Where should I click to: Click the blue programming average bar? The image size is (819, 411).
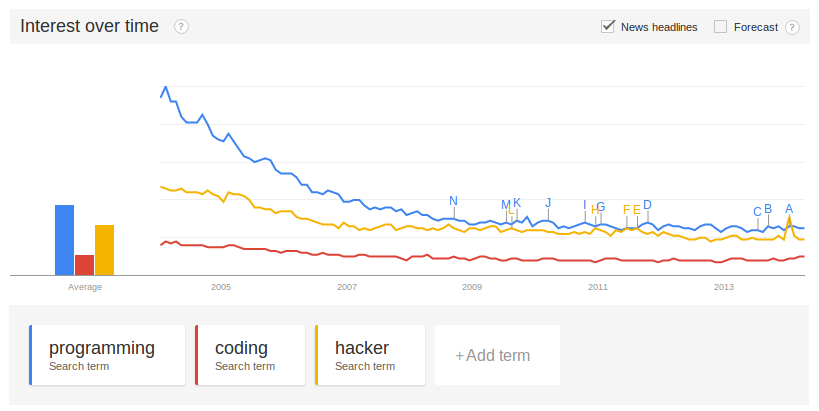[x=64, y=240]
